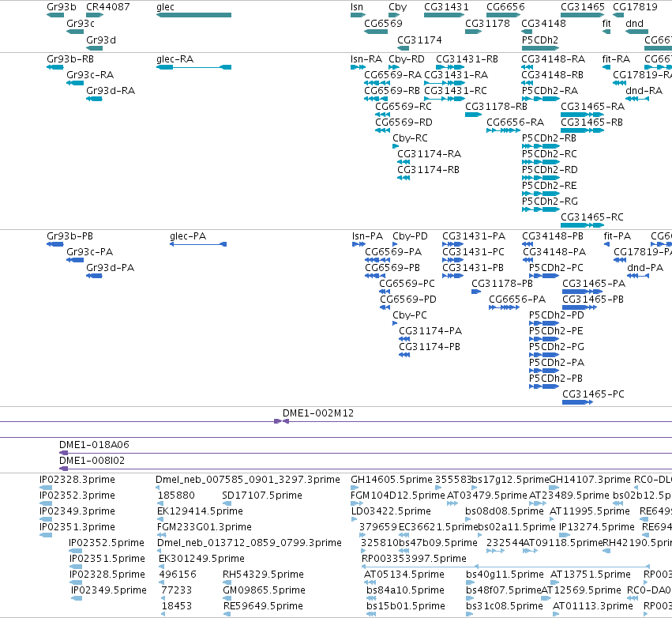
Task: Select the dnd gene label
Action: [634, 23]
